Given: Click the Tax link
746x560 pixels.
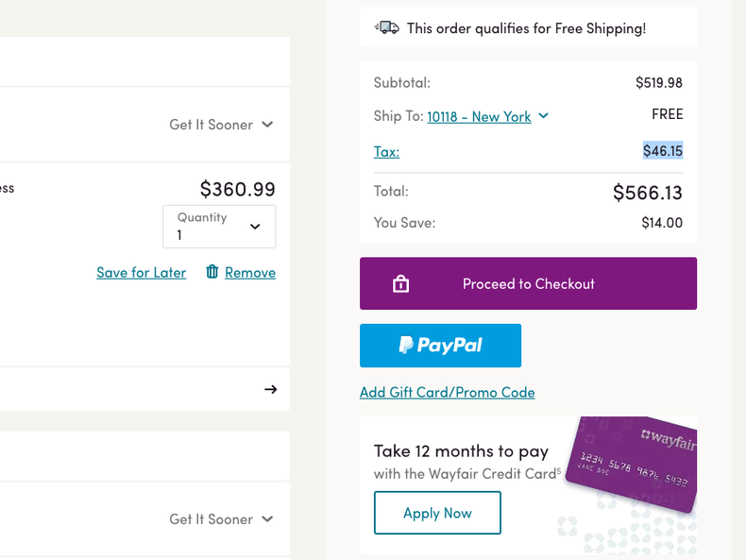Looking at the screenshot, I should coord(386,151).
